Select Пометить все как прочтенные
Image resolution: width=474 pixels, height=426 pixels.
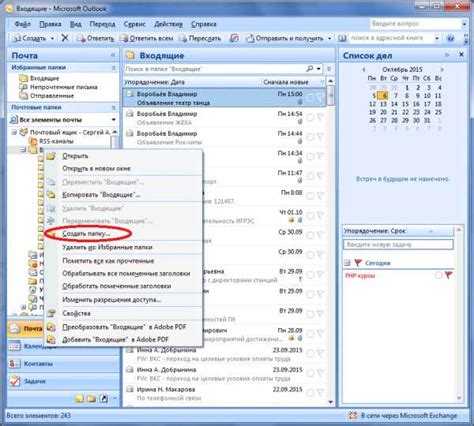click(108, 261)
